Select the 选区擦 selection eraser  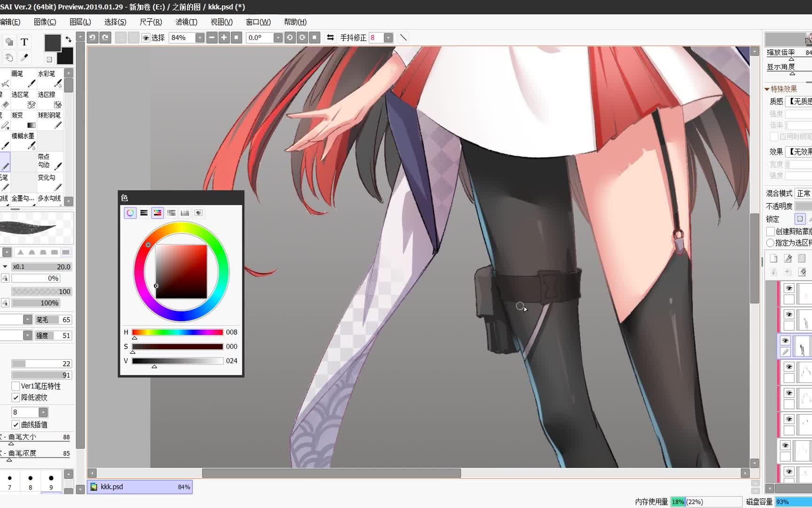click(50, 99)
